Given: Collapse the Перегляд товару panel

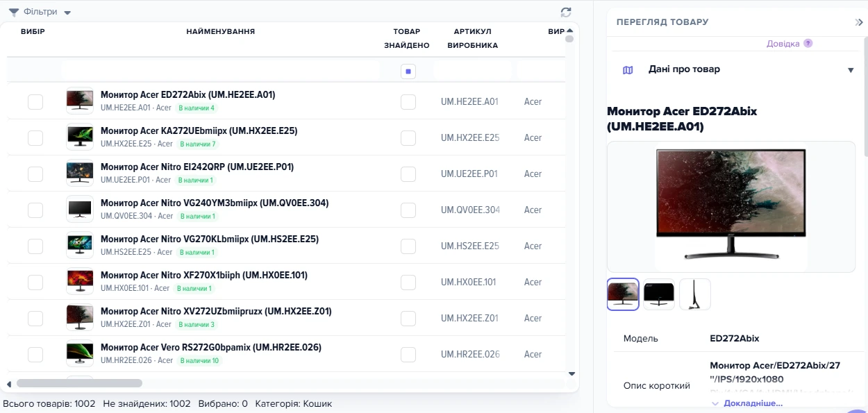Looking at the screenshot, I should click(x=859, y=22).
